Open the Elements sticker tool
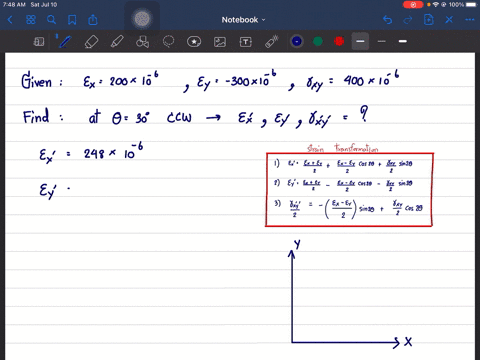The height and width of the screenshot is (360, 480). (194, 42)
